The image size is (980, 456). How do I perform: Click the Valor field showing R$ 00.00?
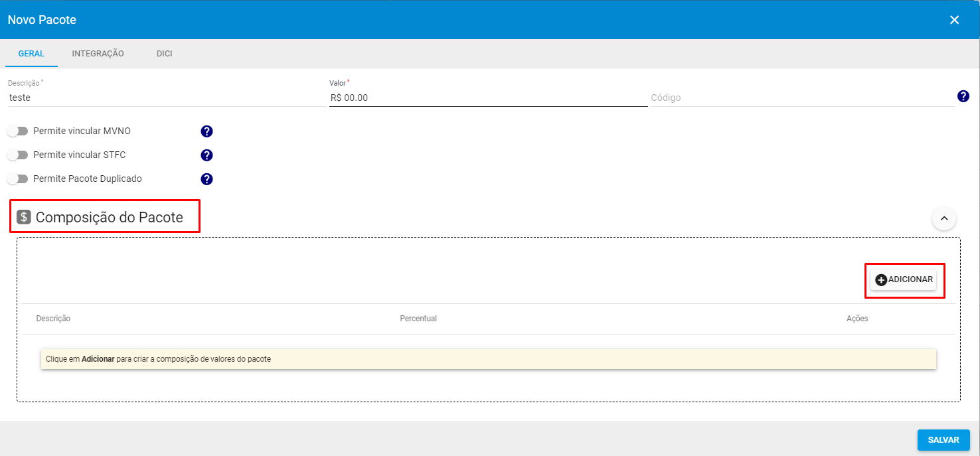tap(488, 98)
